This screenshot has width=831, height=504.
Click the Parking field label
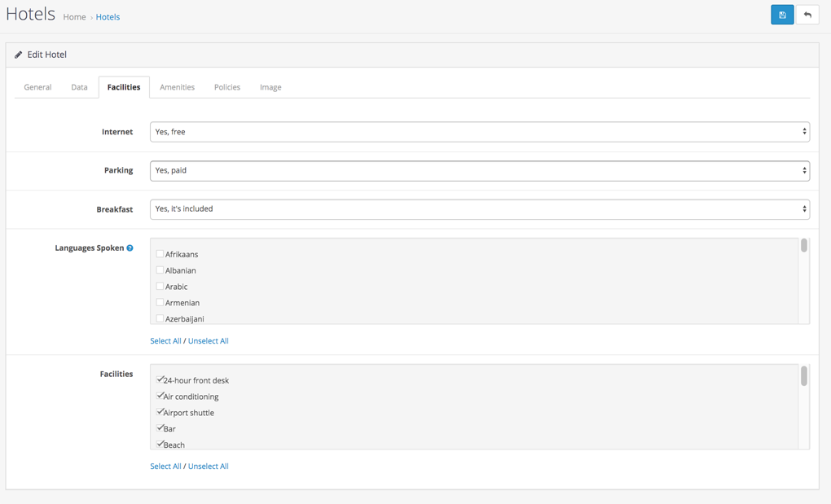point(118,170)
